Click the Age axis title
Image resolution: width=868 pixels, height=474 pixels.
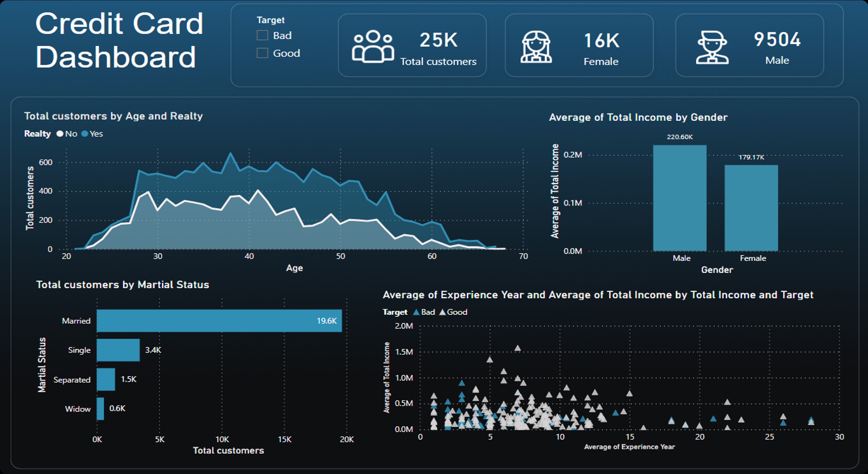point(294,268)
